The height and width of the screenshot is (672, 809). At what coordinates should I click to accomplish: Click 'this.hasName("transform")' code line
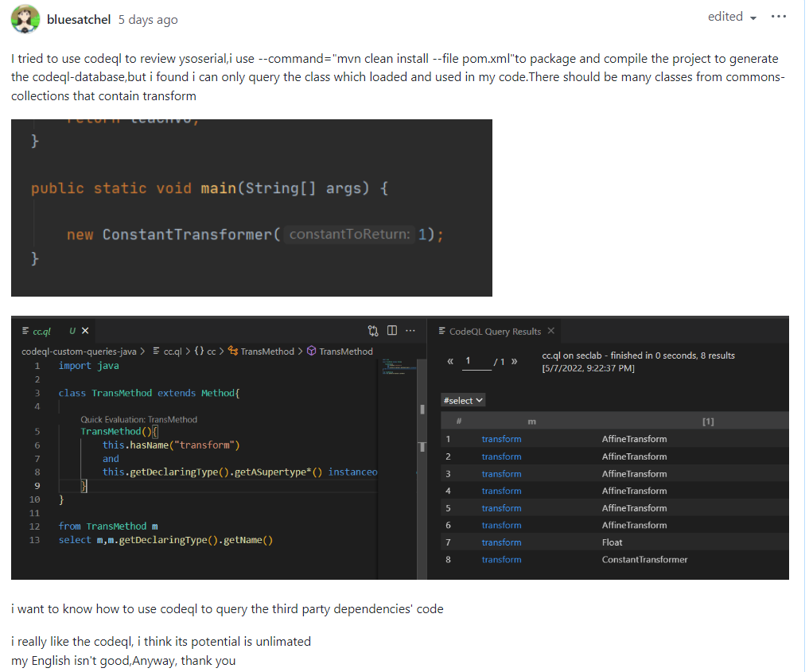pyautogui.click(x=171, y=445)
